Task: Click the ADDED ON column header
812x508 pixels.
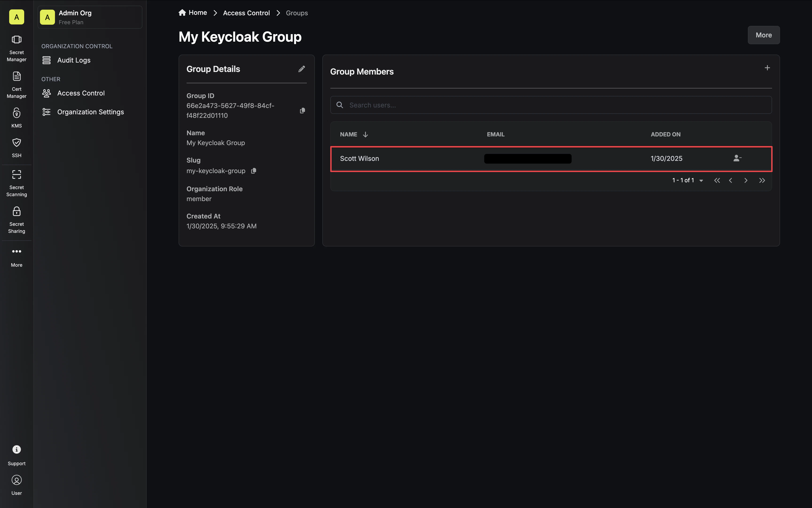Action: [x=666, y=134]
